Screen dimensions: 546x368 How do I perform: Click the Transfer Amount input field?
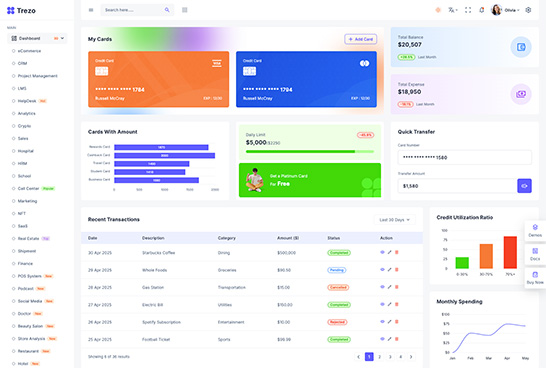pyautogui.click(x=458, y=186)
